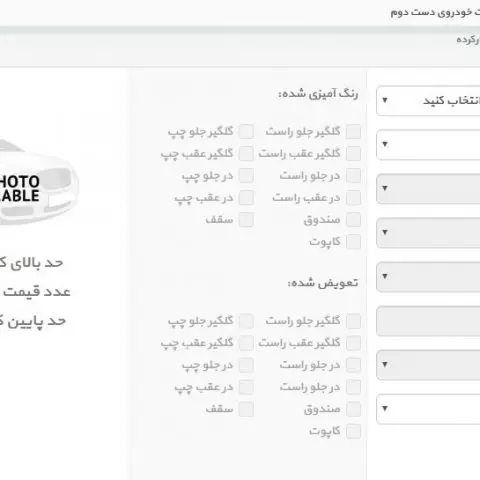Check painted 'گلگیر جلو راست' under رنگ آمیزی شده
The image size is (480, 480).
point(353,132)
